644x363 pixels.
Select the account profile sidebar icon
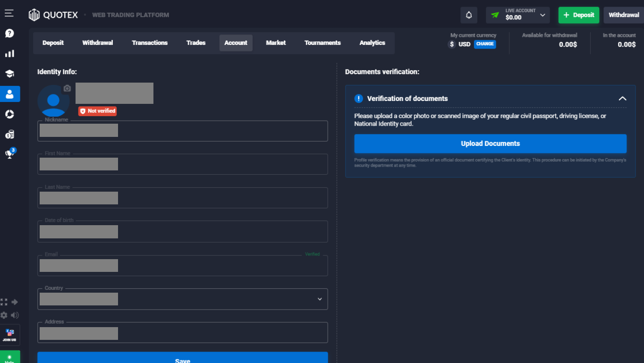pyautogui.click(x=10, y=94)
